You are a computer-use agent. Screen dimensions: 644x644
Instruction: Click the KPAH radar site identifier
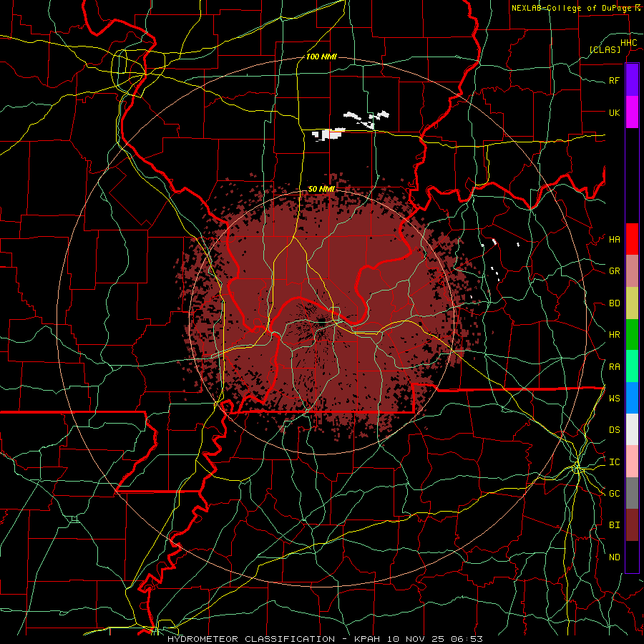tap(366, 639)
